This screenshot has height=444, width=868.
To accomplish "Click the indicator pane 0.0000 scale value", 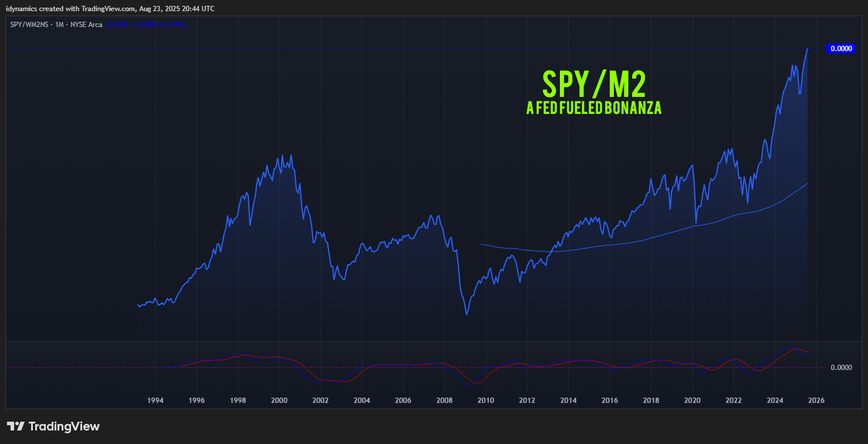I will 842,368.
